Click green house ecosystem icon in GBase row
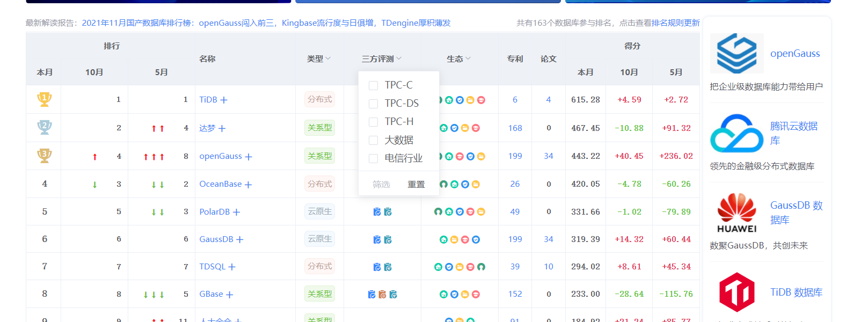The image size is (868, 322). 443,294
